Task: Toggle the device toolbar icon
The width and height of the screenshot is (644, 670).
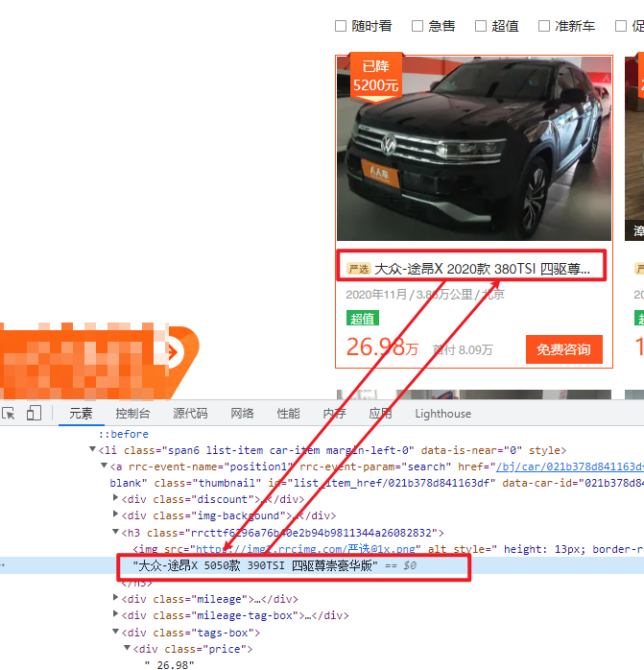Action: [34, 413]
